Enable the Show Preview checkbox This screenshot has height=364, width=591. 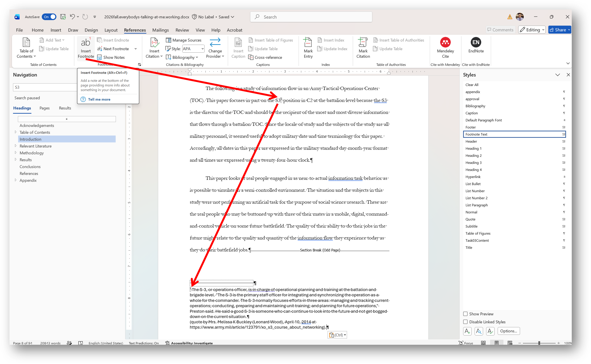pos(465,314)
